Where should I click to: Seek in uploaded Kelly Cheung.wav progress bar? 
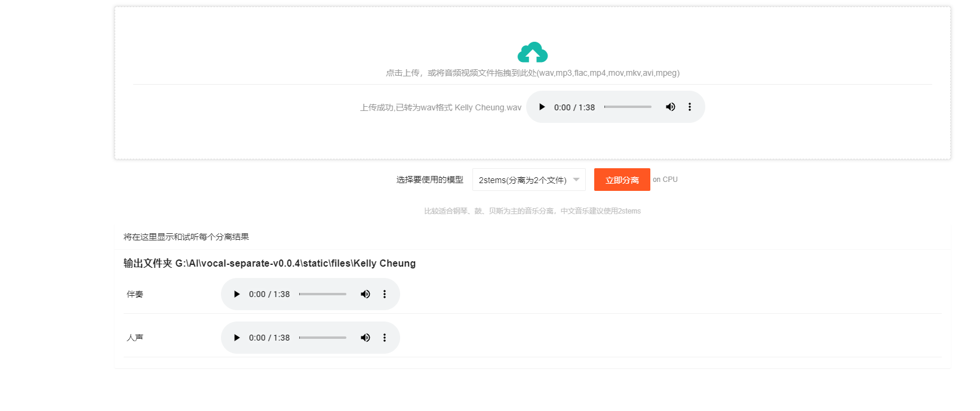(628, 107)
